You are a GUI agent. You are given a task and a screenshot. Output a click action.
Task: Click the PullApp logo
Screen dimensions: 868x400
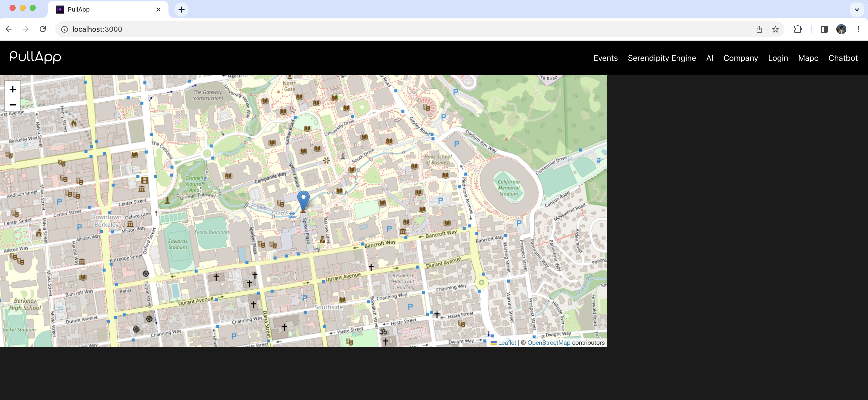tap(35, 57)
